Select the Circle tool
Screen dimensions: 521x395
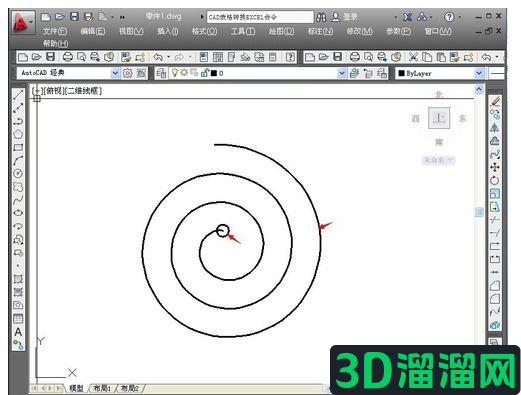tap(18, 173)
